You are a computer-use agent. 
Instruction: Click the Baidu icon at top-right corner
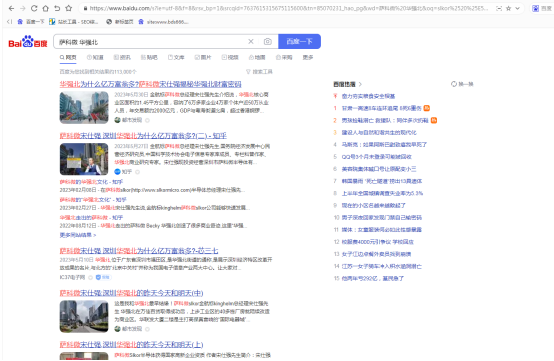pos(536,8)
